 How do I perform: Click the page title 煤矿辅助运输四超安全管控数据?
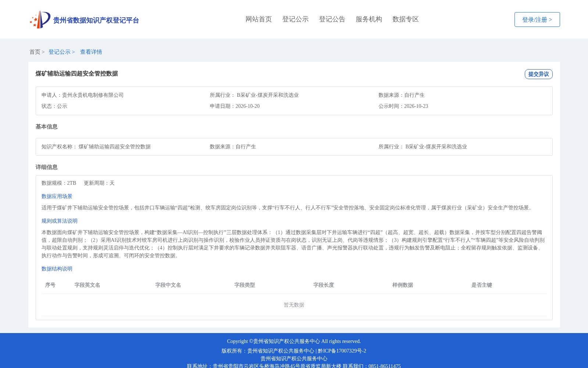(x=77, y=74)
